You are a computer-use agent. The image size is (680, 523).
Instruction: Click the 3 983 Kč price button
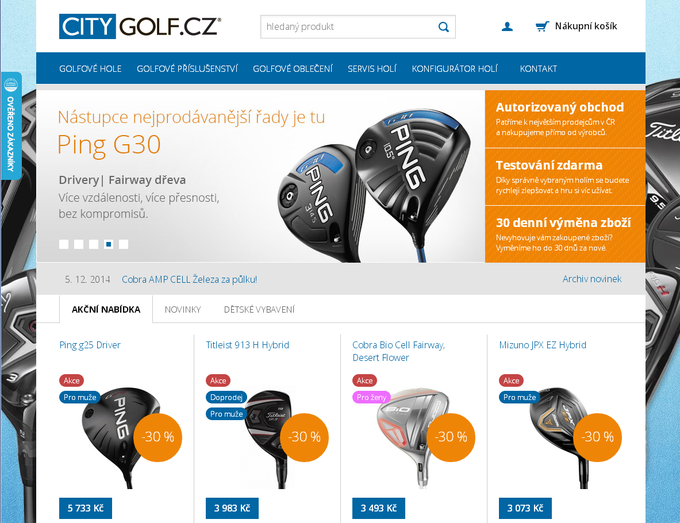pos(232,508)
